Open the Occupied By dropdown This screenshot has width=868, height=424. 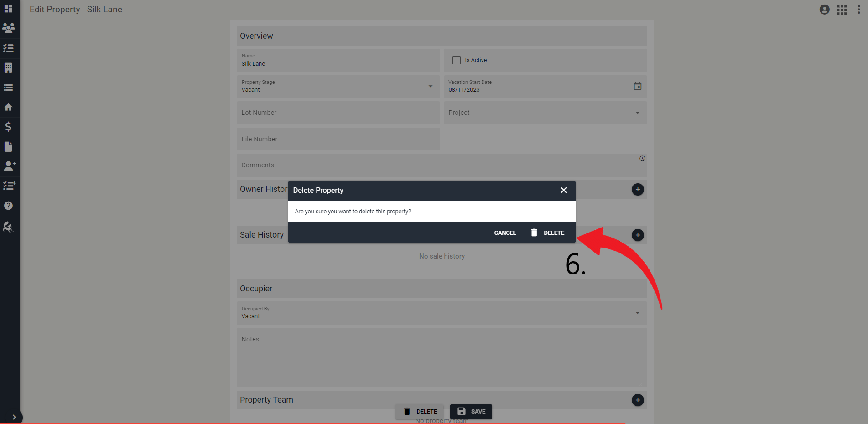pyautogui.click(x=637, y=313)
